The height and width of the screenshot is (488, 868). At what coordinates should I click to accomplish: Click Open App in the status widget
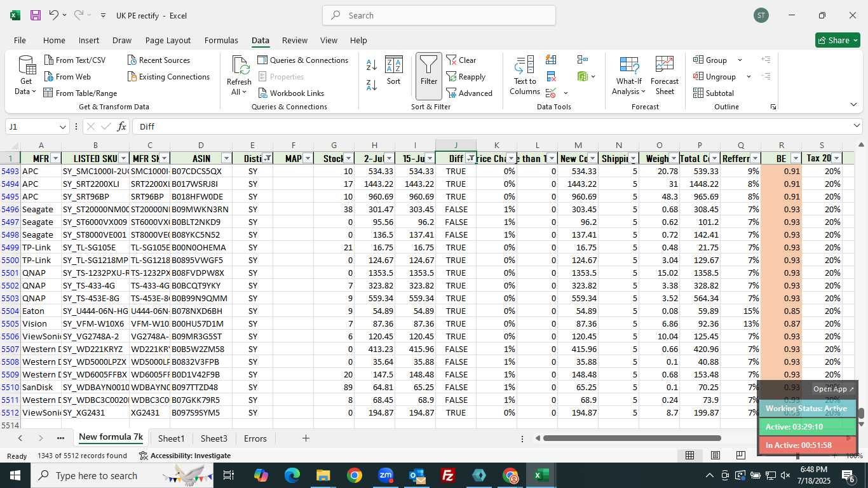(834, 389)
